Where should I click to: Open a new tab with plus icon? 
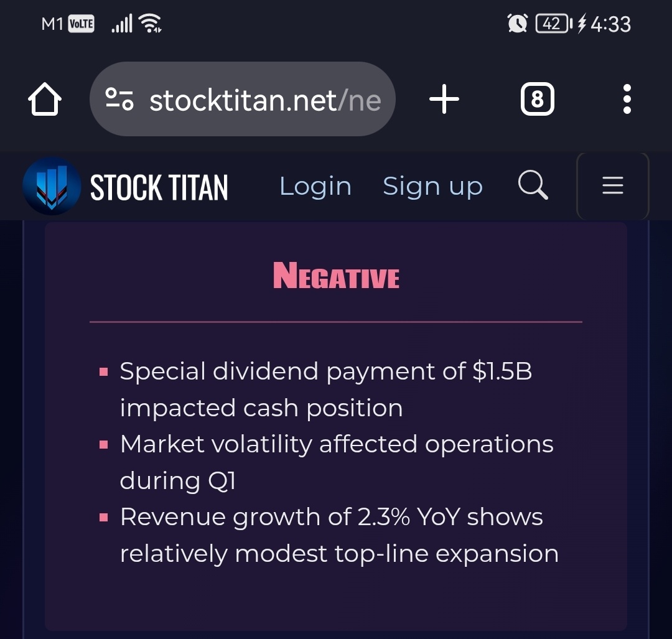pos(444,99)
